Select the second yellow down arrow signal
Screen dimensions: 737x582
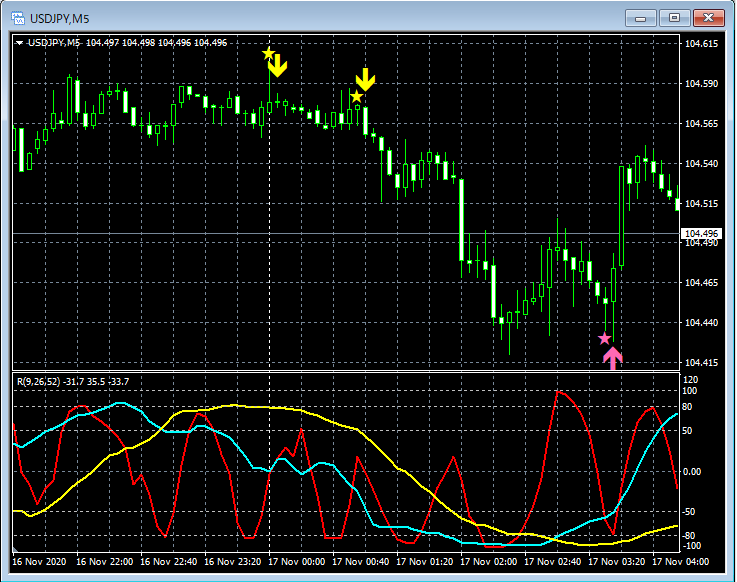coord(366,80)
